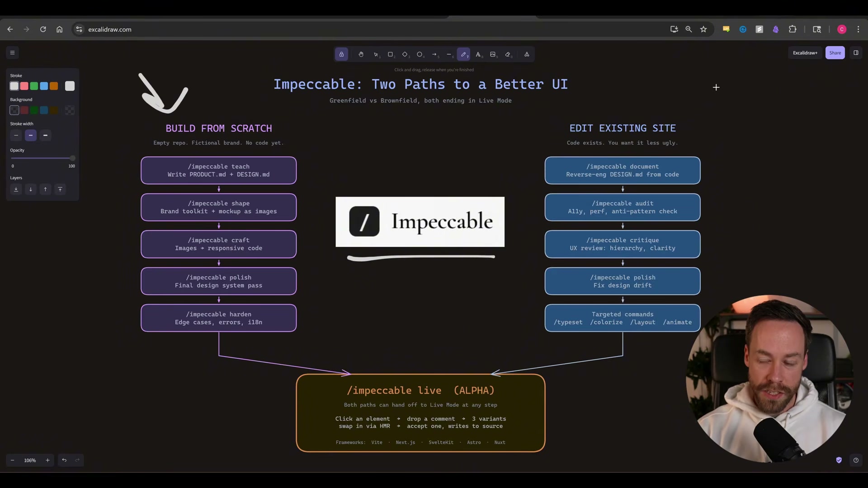Go back in browser history
Screen dimensions: 868x488
(x=10, y=29)
